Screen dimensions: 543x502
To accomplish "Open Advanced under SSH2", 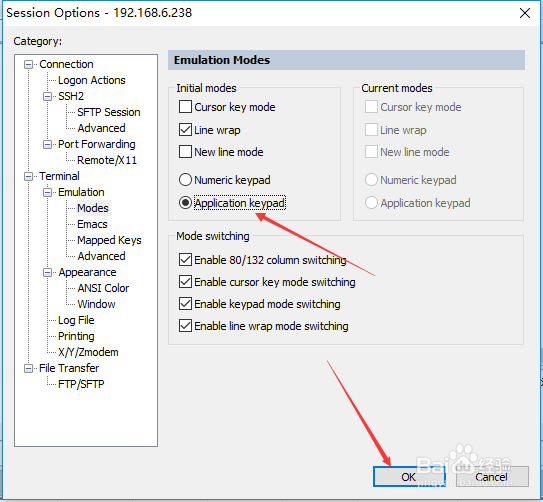I will click(x=101, y=128).
